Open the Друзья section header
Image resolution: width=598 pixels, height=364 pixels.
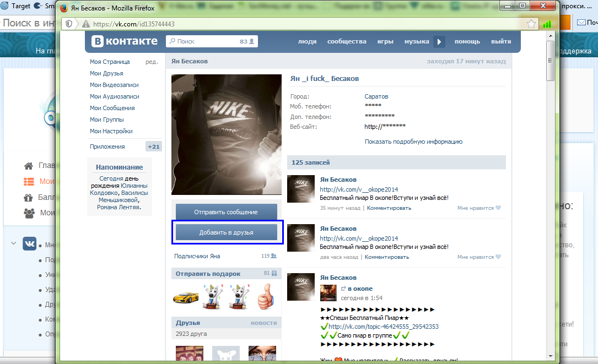(x=188, y=323)
